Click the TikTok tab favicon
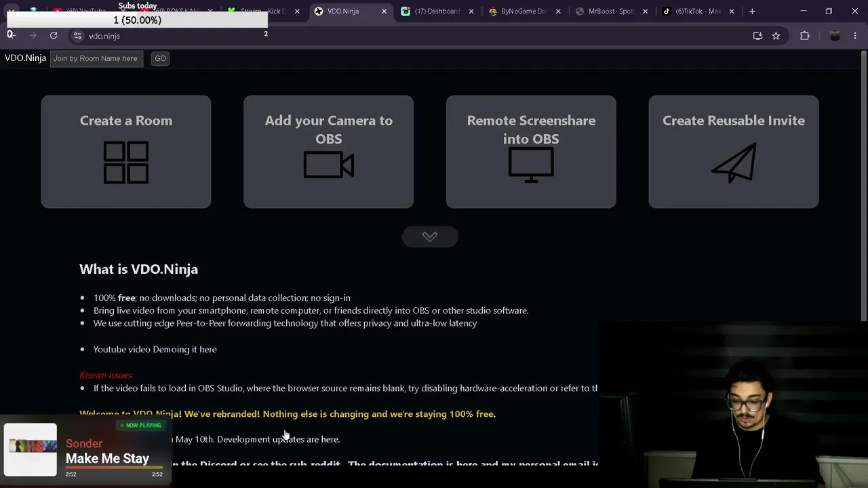Viewport: 868px width, 488px height. click(667, 12)
